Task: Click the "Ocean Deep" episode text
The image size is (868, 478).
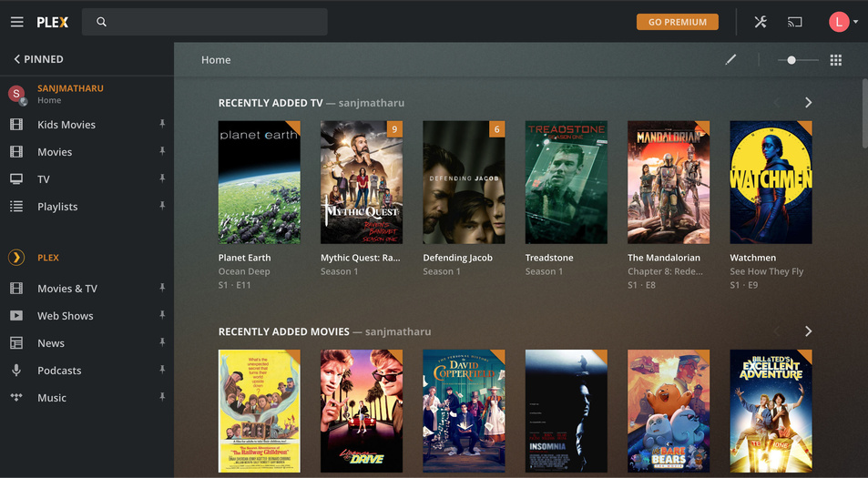Action: (244, 271)
